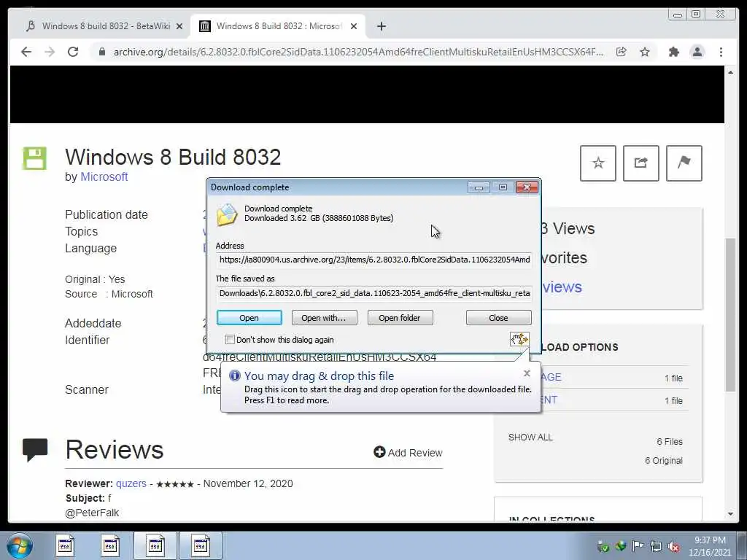Screen dimensions: 747x560
Task: Switch to the Windows 8 build 8032 BetaWiki tab
Action: pos(105,26)
